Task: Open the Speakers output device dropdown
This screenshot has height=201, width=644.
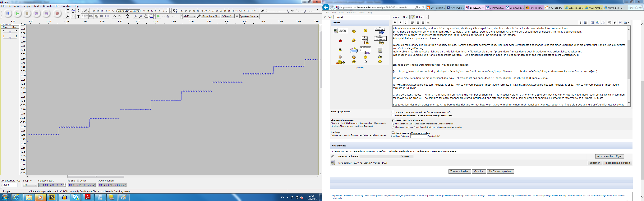Action: pyautogui.click(x=249, y=16)
